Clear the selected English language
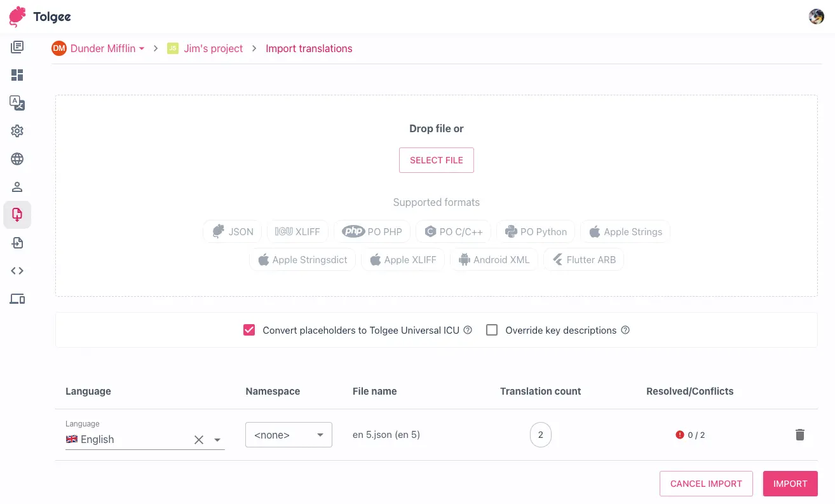 [x=199, y=440]
